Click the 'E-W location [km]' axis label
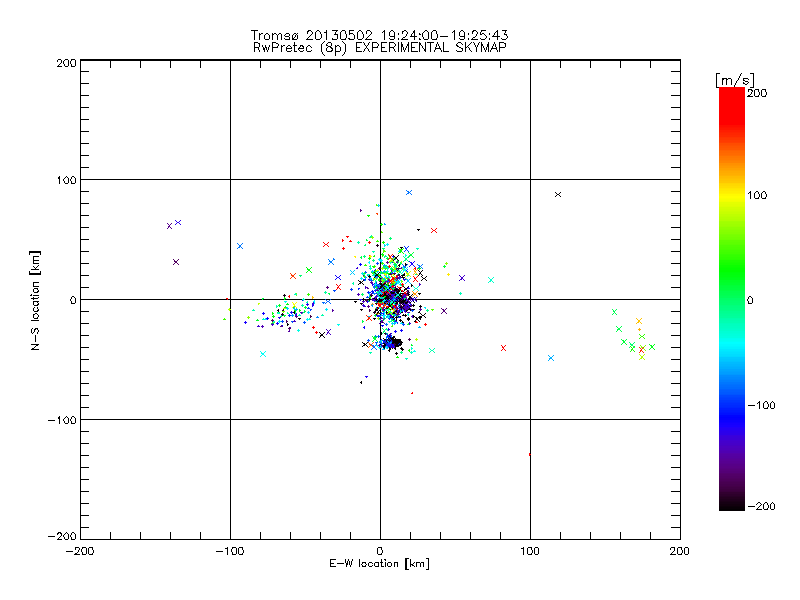 coord(379,564)
